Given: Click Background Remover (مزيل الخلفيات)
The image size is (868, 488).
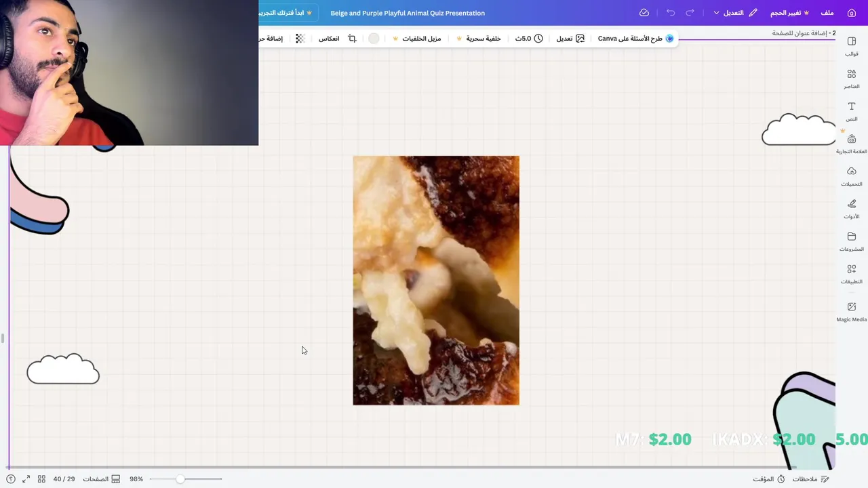Looking at the screenshot, I should [417, 39].
